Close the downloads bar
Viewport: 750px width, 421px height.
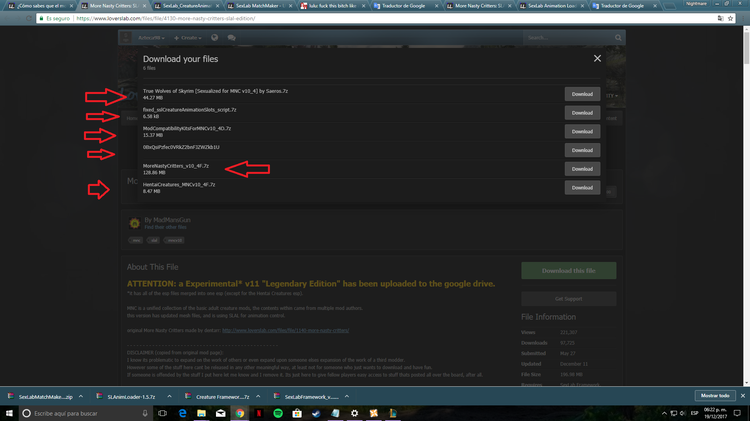743,396
